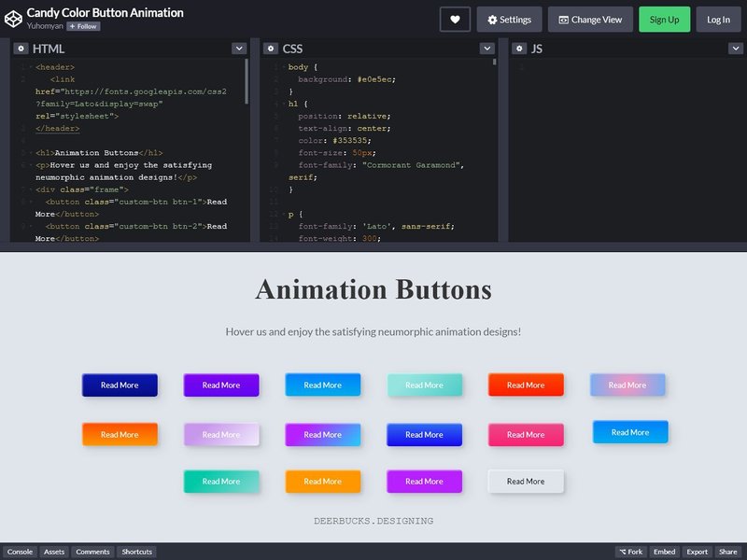747x560 pixels.
Task: Expand the HTML panel dropdown chevron
Action: 239,49
